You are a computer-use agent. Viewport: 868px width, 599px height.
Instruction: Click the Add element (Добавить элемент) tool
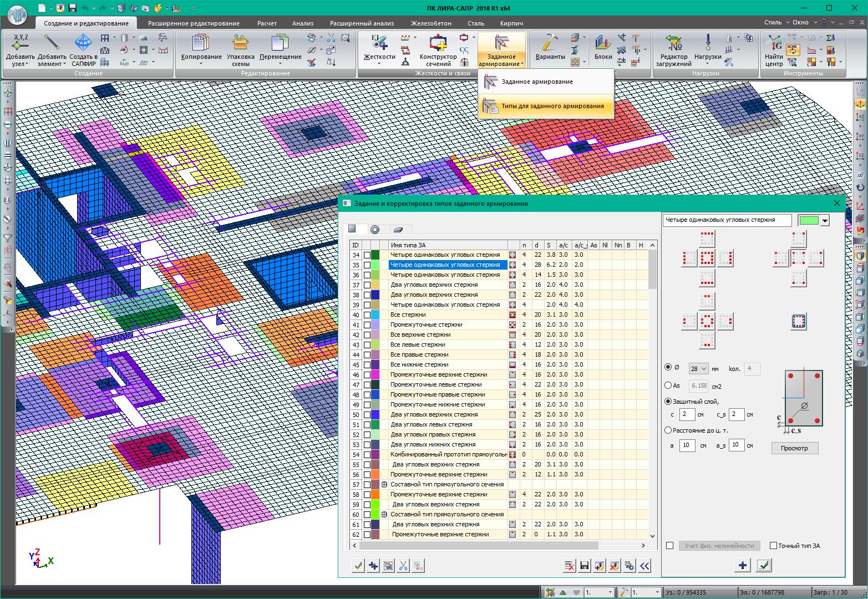52,43
